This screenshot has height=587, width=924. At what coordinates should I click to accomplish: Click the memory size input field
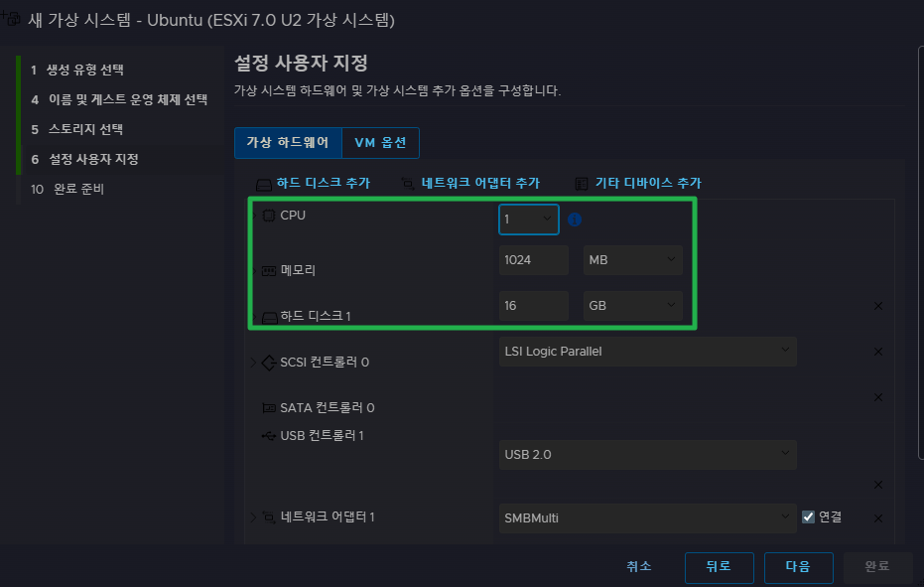click(533, 260)
